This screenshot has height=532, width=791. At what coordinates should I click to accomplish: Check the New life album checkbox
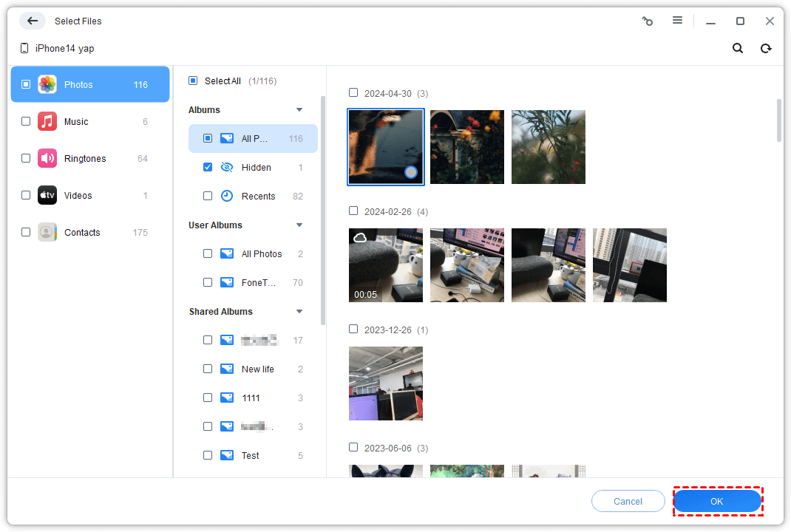coord(207,369)
